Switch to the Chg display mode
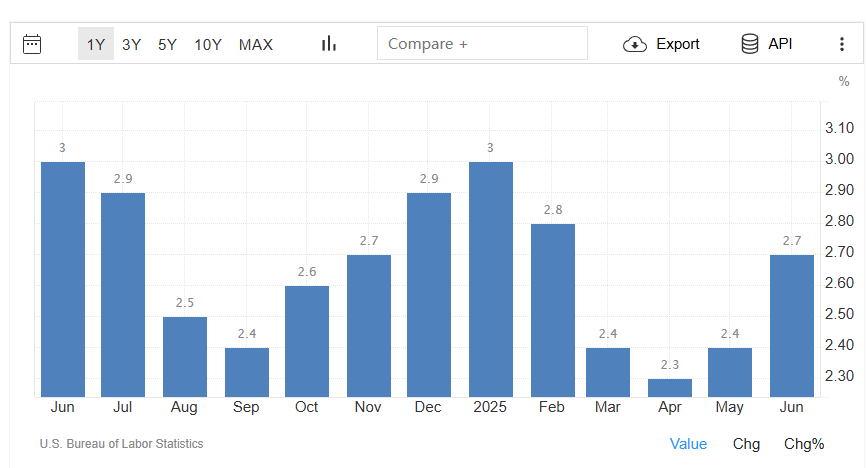 [746, 444]
